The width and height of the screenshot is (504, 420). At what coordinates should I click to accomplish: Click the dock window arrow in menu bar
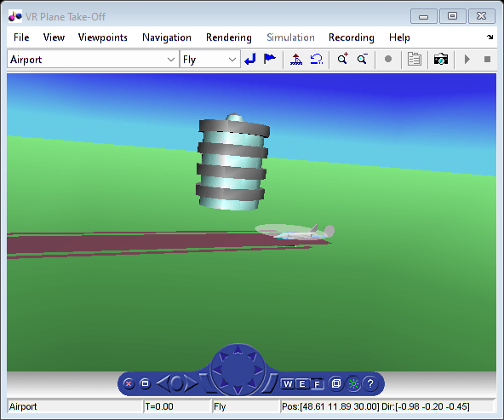click(x=490, y=37)
